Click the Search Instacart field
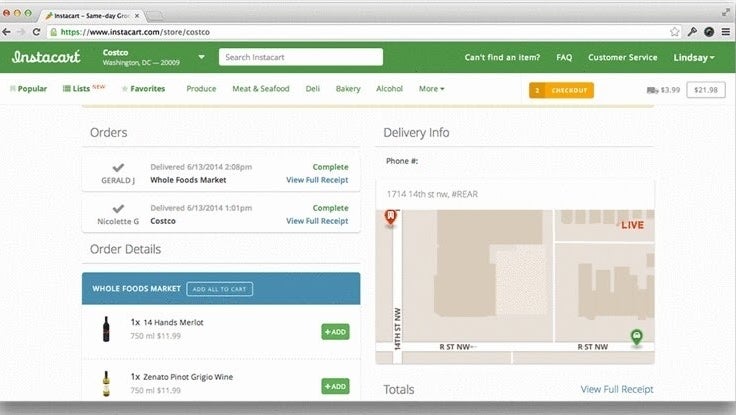 tap(301, 57)
